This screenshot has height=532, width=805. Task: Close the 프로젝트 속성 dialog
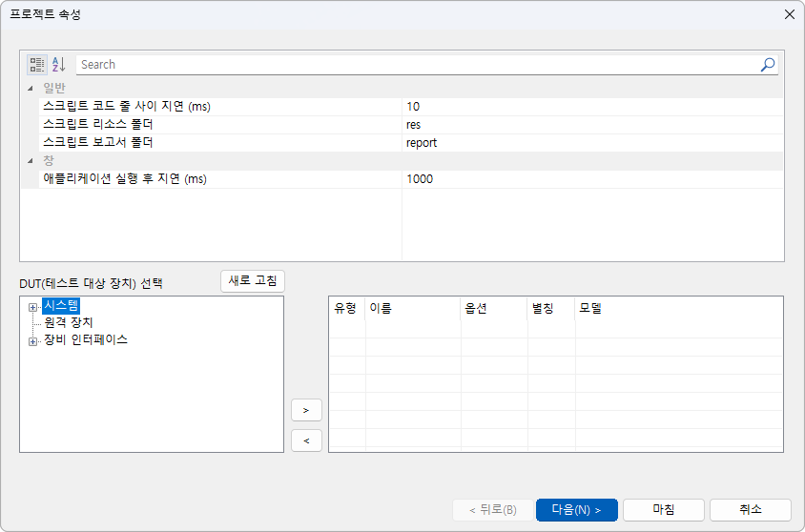click(790, 14)
